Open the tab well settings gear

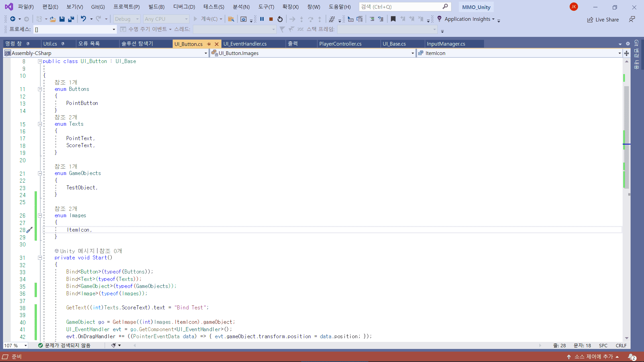(x=628, y=44)
